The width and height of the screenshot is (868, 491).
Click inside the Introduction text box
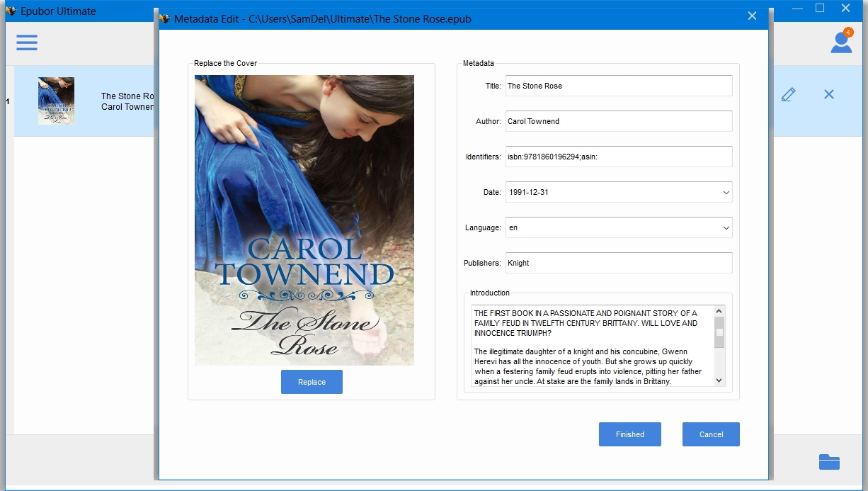[592, 346]
